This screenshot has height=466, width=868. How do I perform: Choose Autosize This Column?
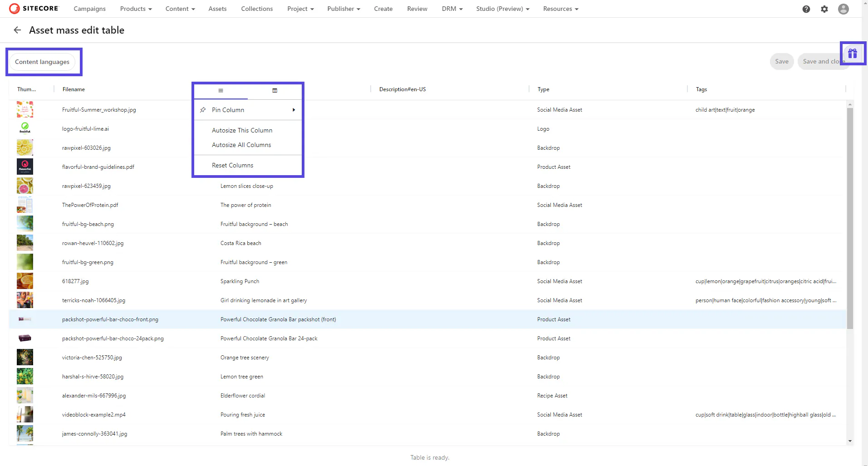(x=242, y=130)
